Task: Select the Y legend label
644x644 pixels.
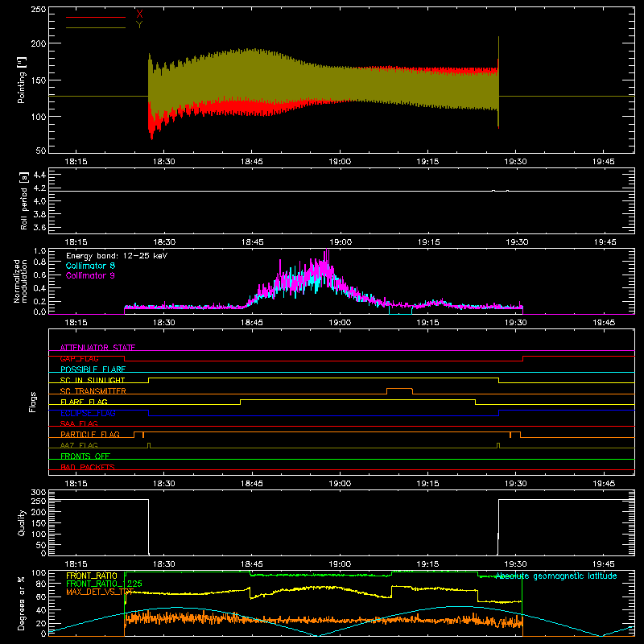Action: 139,25
